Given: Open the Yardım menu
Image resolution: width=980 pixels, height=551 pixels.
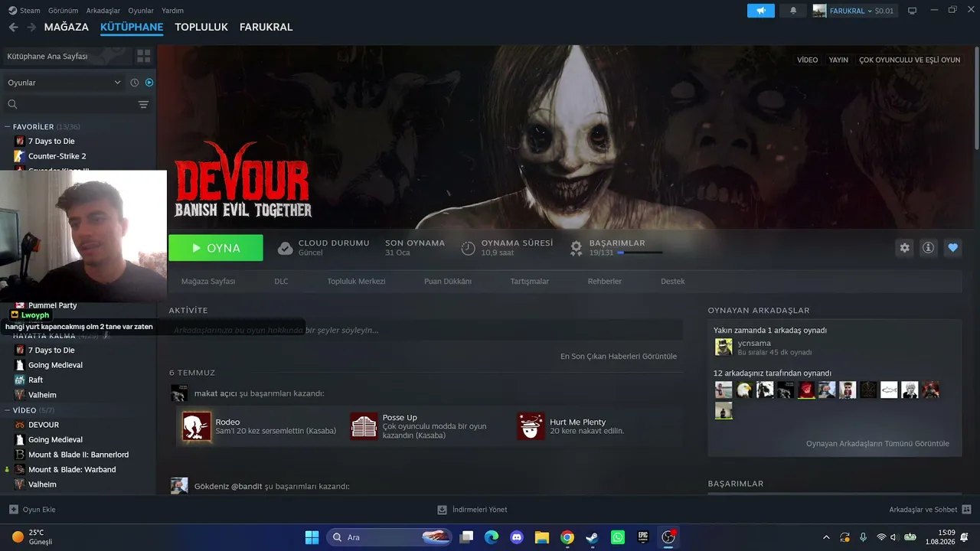Looking at the screenshot, I should point(172,11).
